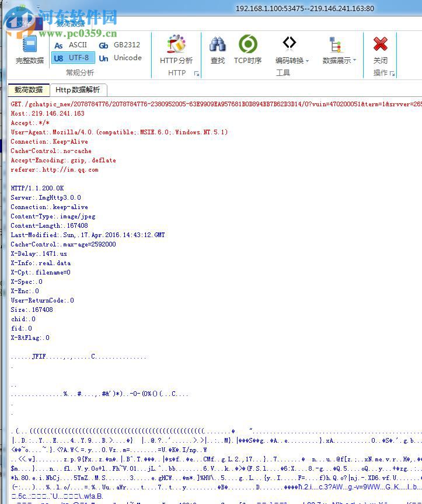This screenshot has height=504, width=422.
Task: Open the 文件 file menu
Action: (x=24, y=23)
